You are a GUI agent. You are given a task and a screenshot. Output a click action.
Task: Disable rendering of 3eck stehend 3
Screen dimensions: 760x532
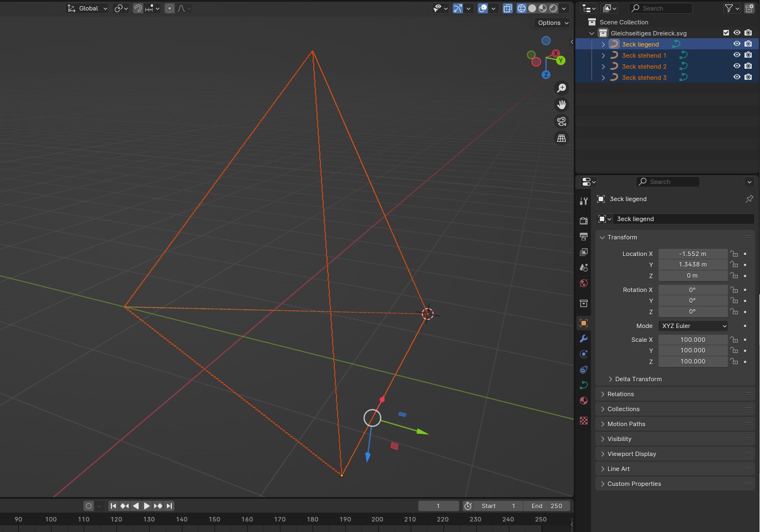(748, 78)
